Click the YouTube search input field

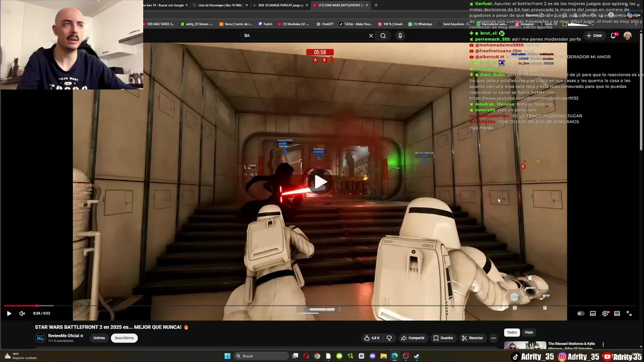coord(304,36)
